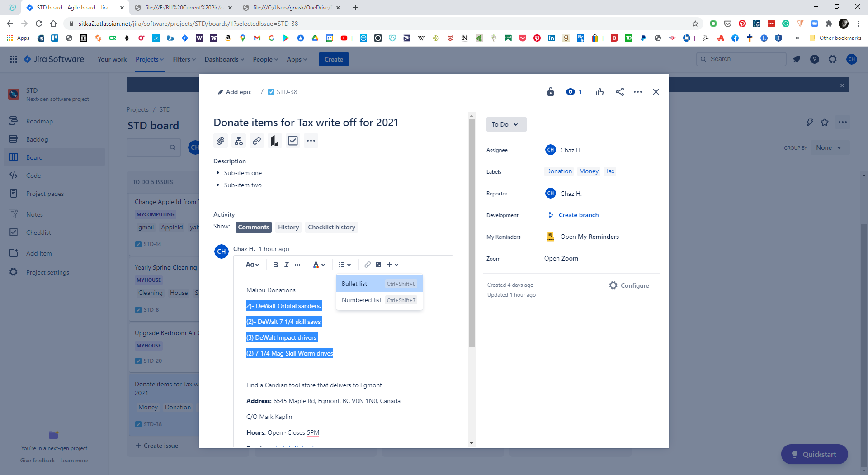
Task: Click the lock restrictions icon
Action: [550, 92]
